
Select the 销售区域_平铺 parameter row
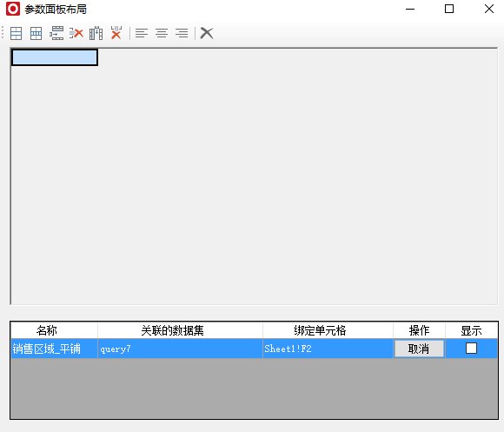click(255, 349)
